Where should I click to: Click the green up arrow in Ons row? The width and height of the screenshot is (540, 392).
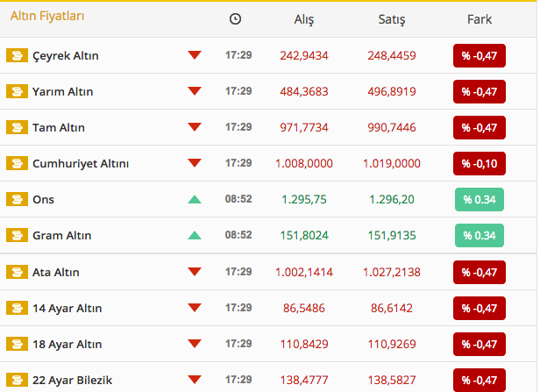pos(195,199)
